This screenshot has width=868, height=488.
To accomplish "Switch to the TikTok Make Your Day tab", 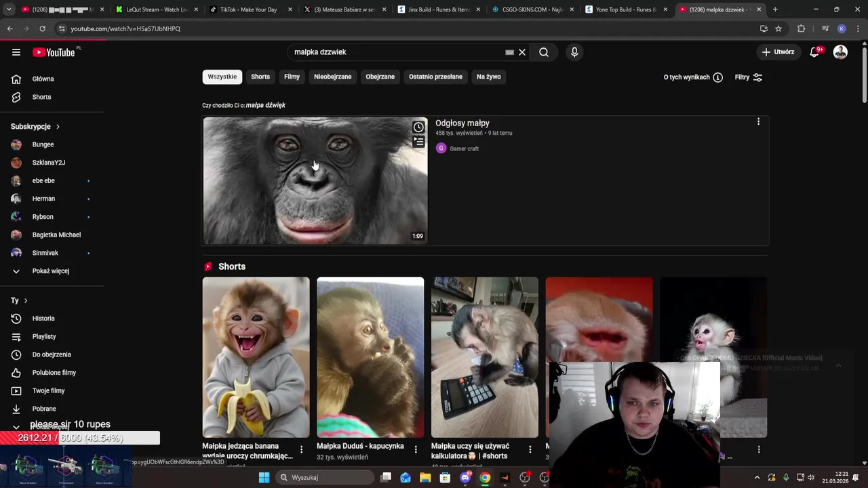I will point(249,9).
